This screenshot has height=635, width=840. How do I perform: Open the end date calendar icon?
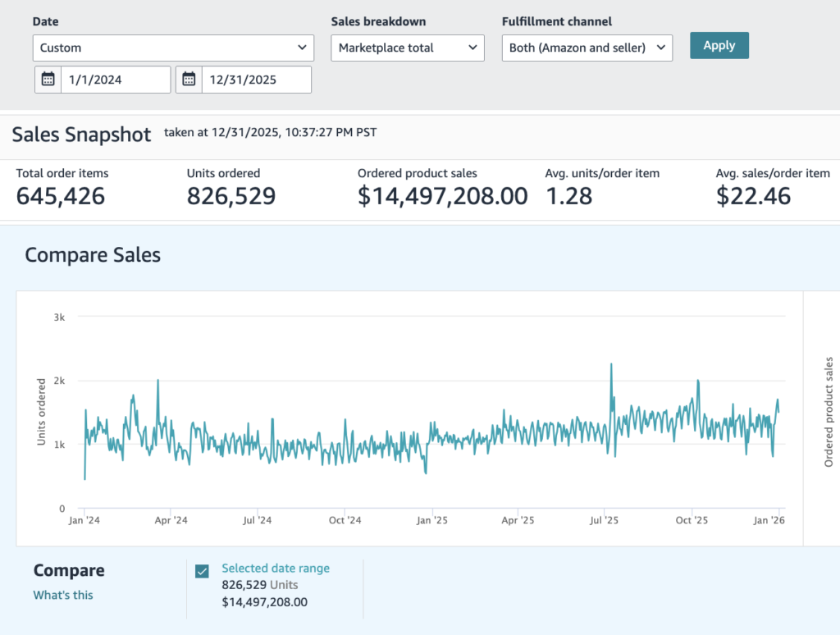coord(189,80)
